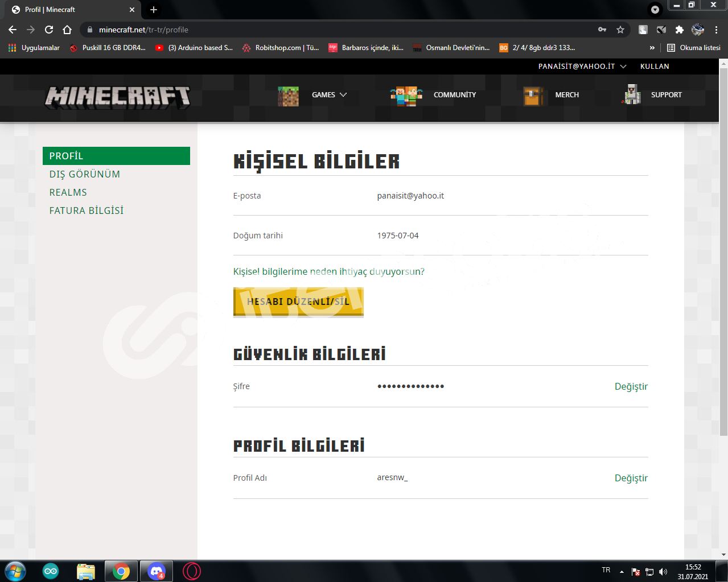This screenshot has width=728, height=582.
Task: Click Değiştir next to Profil Adı
Action: click(x=631, y=478)
